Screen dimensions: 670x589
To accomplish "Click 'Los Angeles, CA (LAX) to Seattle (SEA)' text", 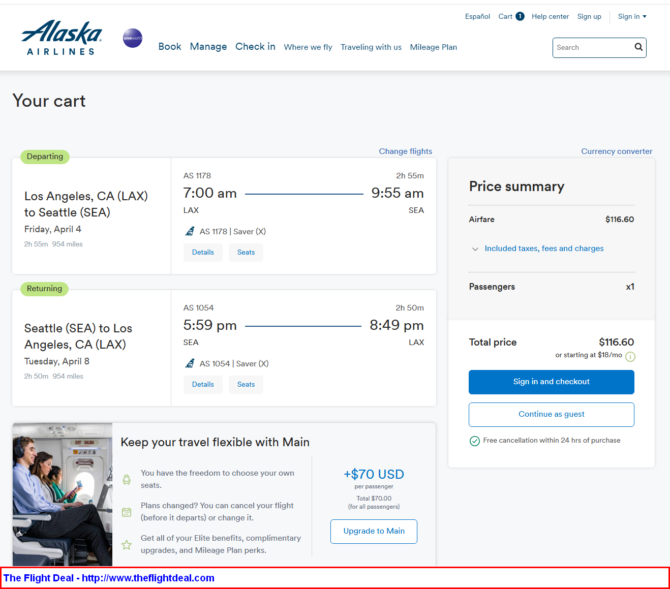I will [86, 204].
